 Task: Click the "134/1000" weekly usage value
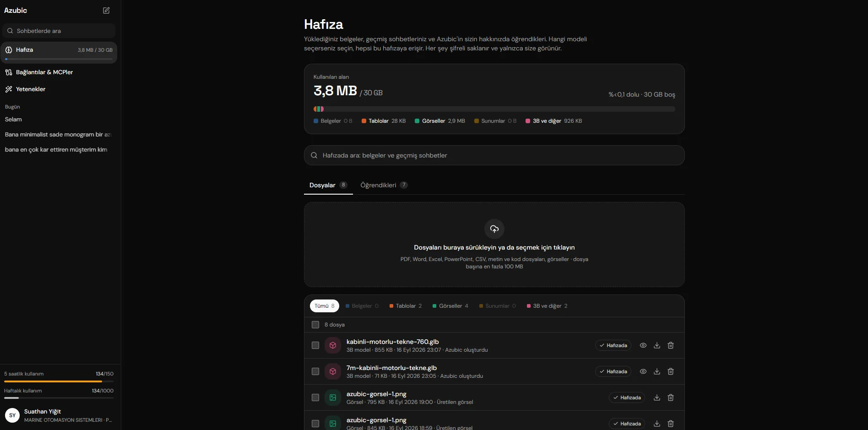click(x=103, y=391)
